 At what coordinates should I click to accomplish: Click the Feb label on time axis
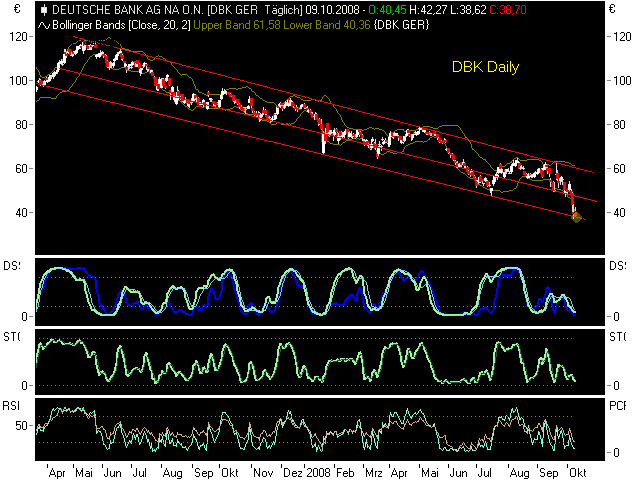coord(345,473)
